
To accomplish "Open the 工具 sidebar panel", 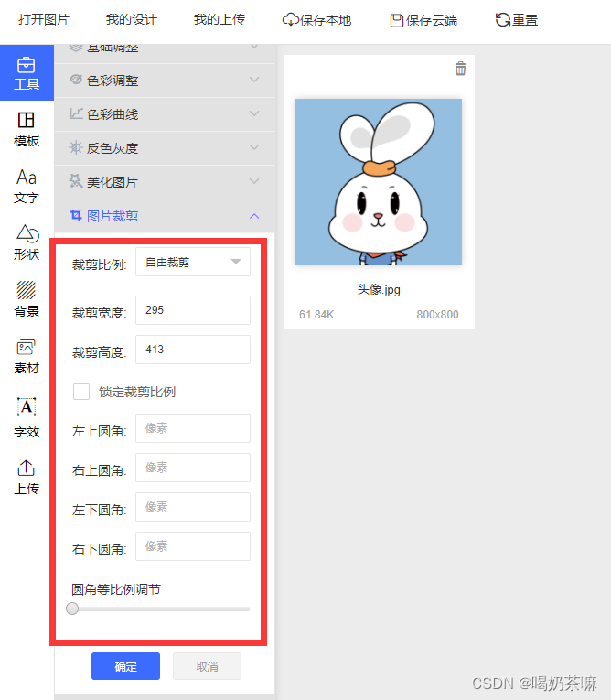I will 27,73.
